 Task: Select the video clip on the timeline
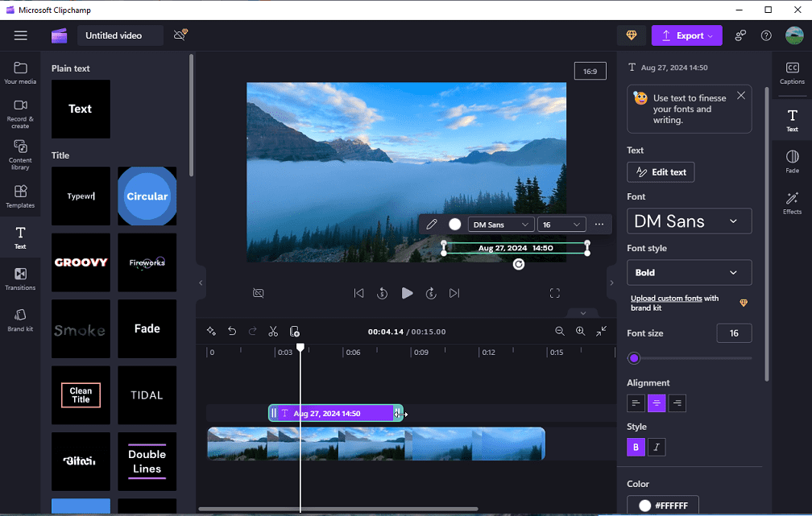(x=376, y=444)
